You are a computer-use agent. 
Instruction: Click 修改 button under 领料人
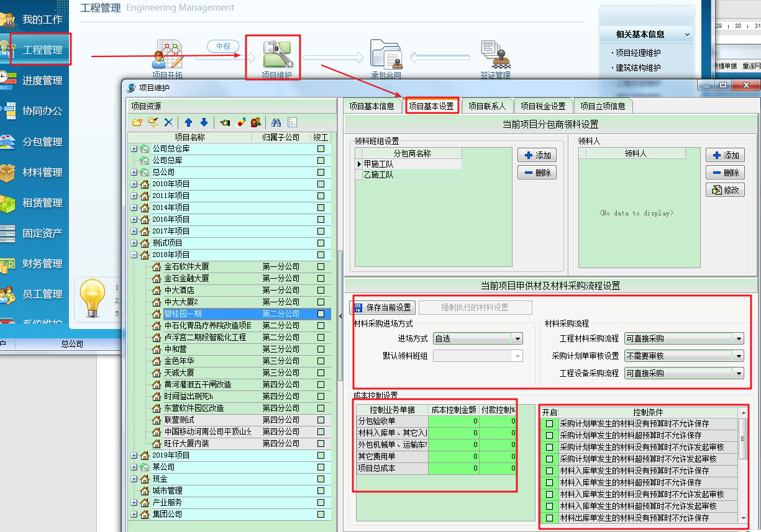click(x=725, y=190)
